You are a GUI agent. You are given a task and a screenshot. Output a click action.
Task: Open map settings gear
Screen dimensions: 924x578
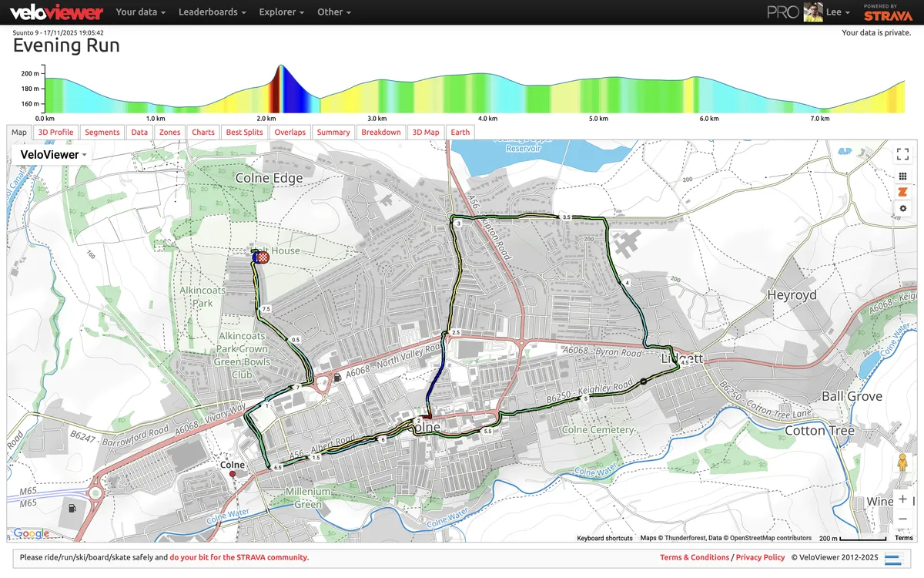(903, 209)
